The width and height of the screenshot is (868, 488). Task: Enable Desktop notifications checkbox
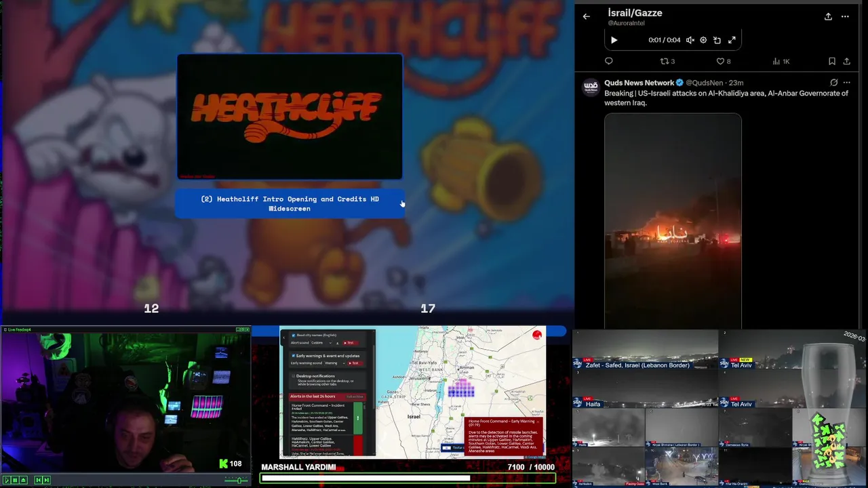tap(294, 376)
